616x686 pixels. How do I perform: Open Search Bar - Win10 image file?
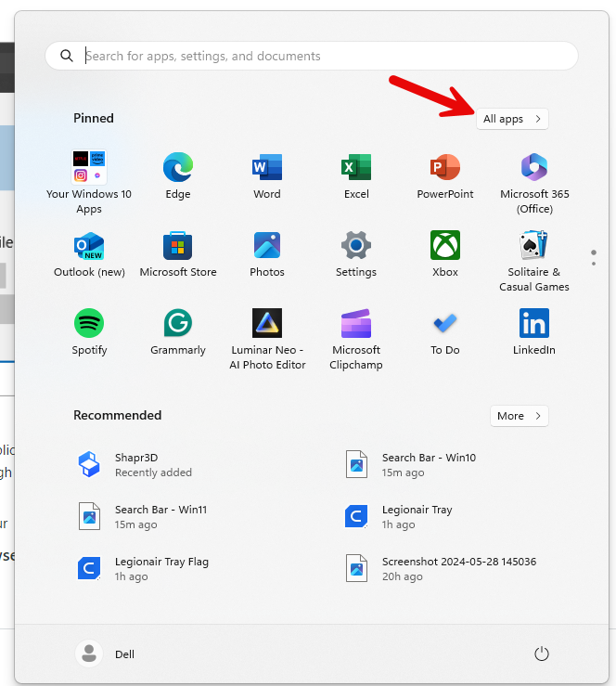[410, 465]
